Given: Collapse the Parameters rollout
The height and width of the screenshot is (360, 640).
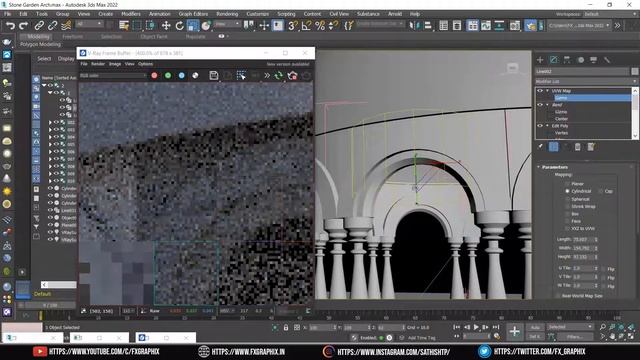Looking at the screenshot, I should coord(539,167).
